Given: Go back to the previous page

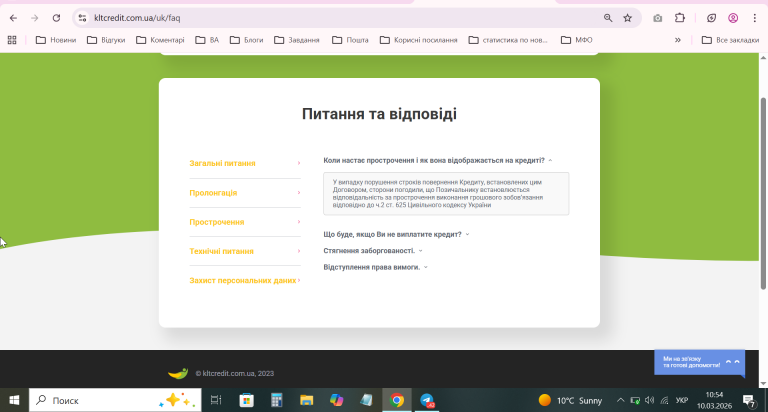Looking at the screenshot, I should (x=13, y=18).
